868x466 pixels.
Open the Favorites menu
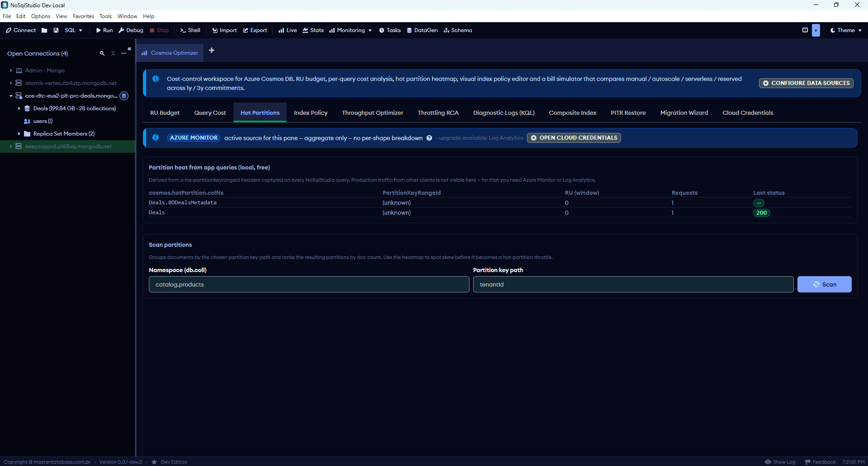click(83, 16)
